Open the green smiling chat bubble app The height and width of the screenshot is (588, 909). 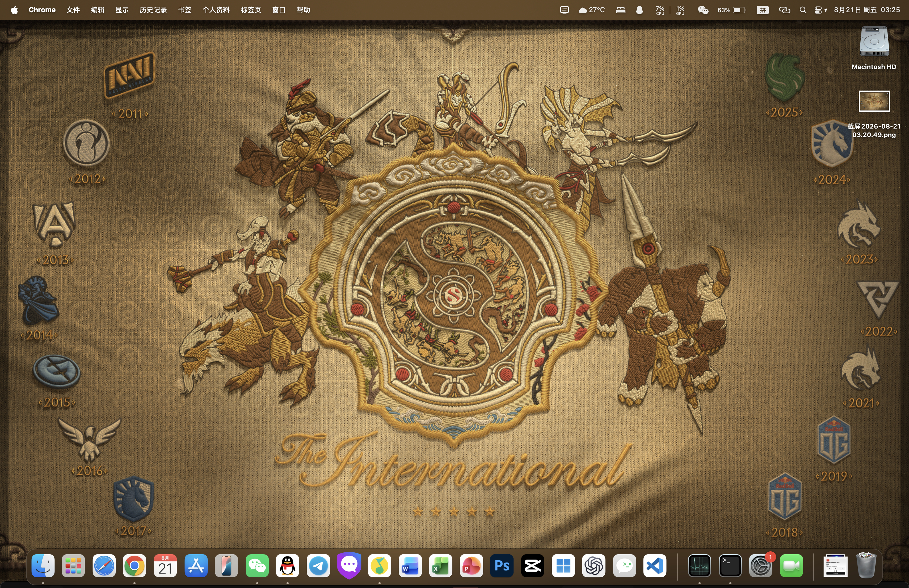(x=624, y=565)
